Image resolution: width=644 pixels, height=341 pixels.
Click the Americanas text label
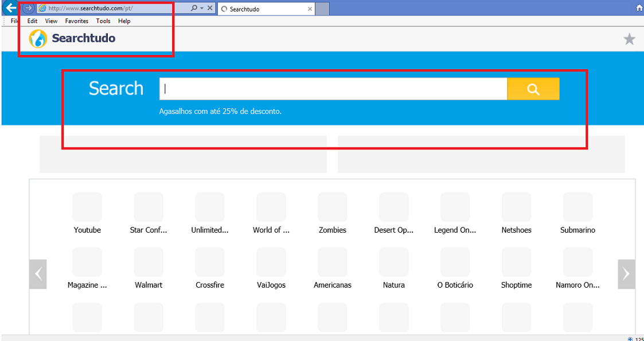[332, 285]
